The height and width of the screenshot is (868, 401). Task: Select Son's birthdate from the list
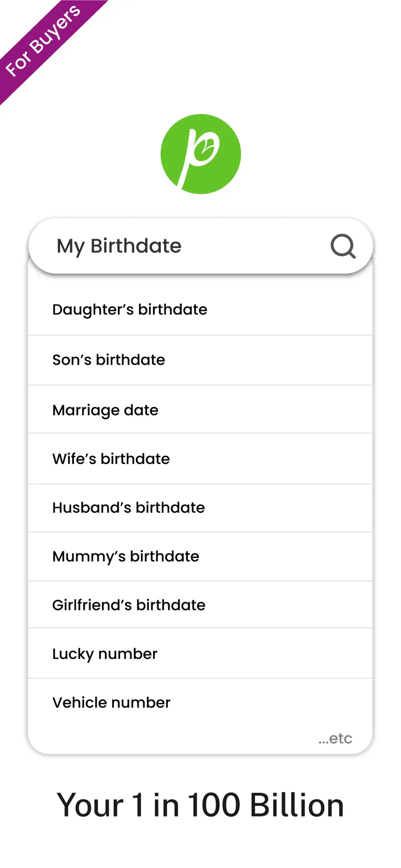pyautogui.click(x=200, y=360)
